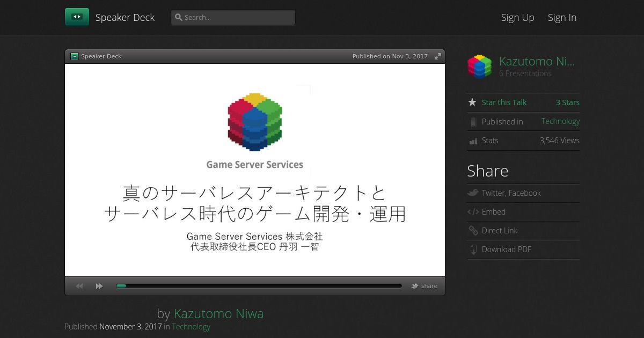This screenshot has width=644, height=338.
Task: Click the magnifier icon in search box
Action: [179, 17]
